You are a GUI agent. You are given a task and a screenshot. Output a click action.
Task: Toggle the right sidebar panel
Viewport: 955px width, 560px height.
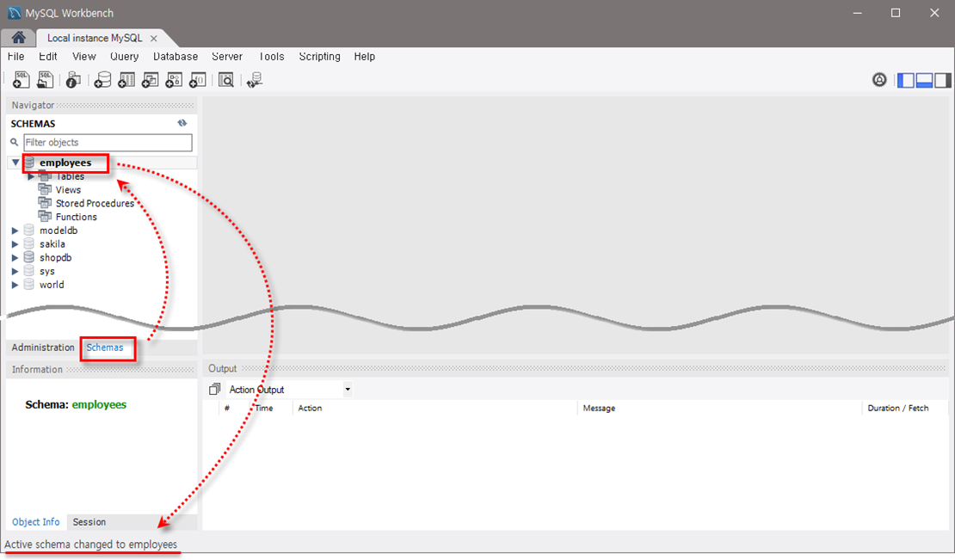(942, 80)
